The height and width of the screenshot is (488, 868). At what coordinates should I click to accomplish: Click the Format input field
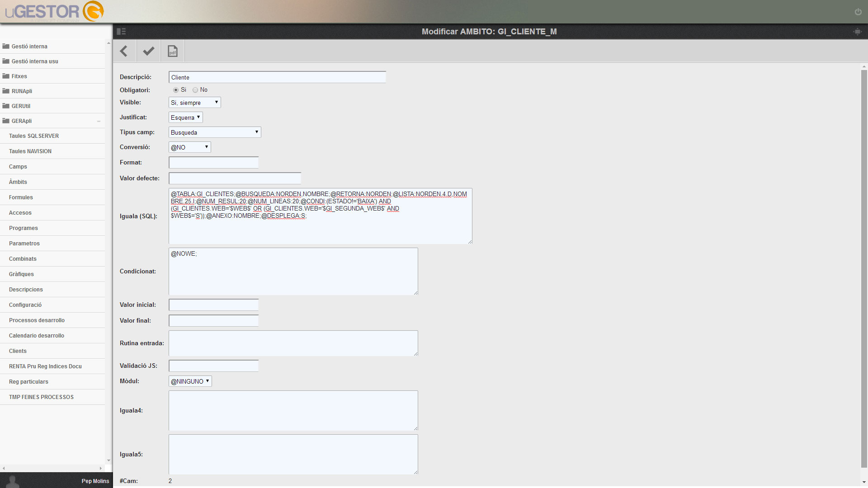(x=214, y=162)
